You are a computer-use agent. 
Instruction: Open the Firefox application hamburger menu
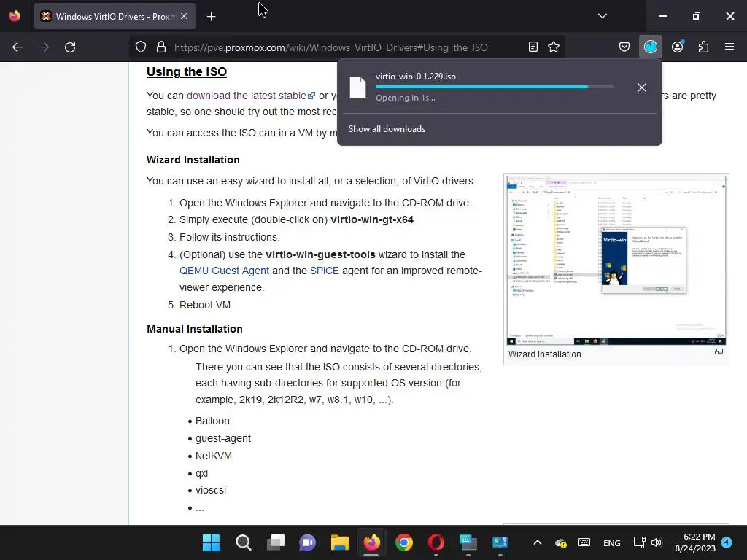click(729, 47)
